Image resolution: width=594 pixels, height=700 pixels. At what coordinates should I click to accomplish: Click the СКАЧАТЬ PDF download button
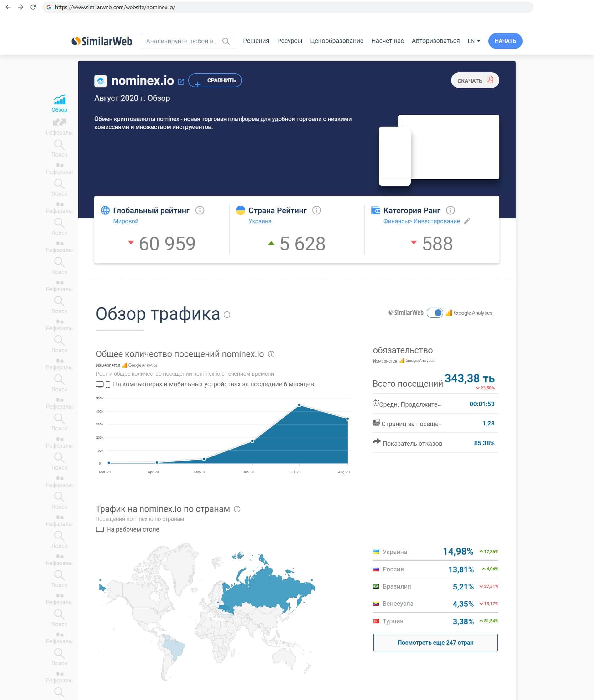(x=475, y=80)
